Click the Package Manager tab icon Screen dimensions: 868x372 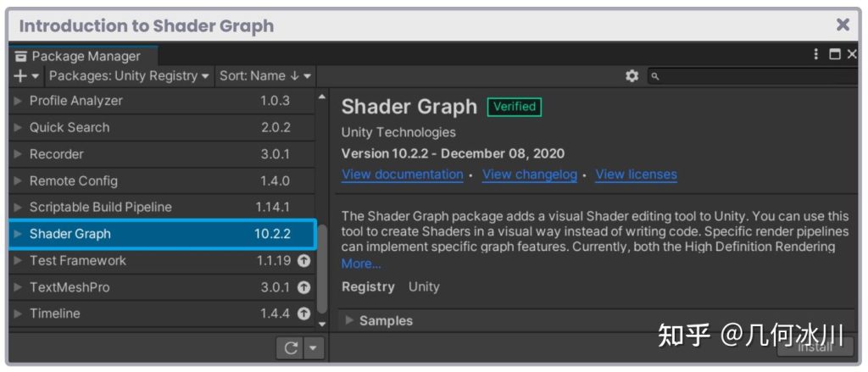click(x=20, y=57)
